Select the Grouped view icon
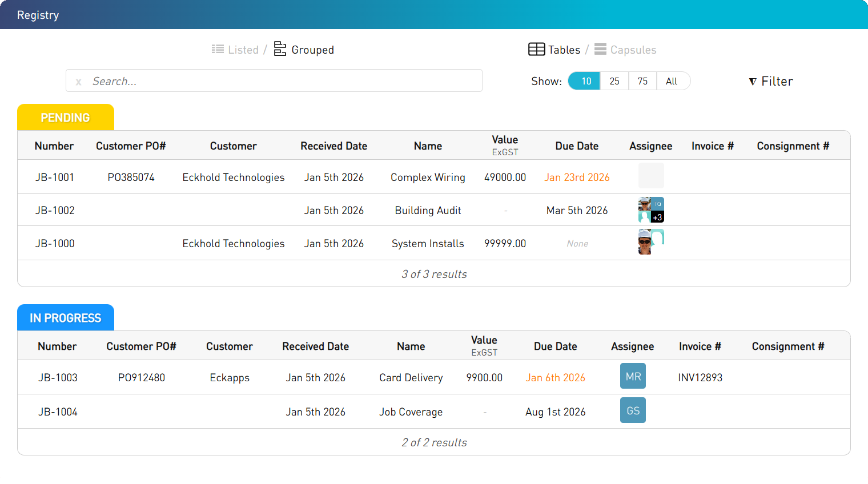Image resolution: width=868 pixels, height=484 pixels. 280,49
